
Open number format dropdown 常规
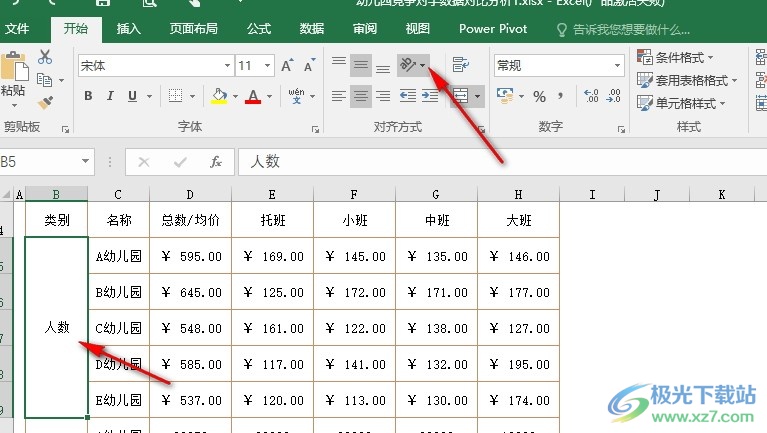pyautogui.click(x=617, y=66)
